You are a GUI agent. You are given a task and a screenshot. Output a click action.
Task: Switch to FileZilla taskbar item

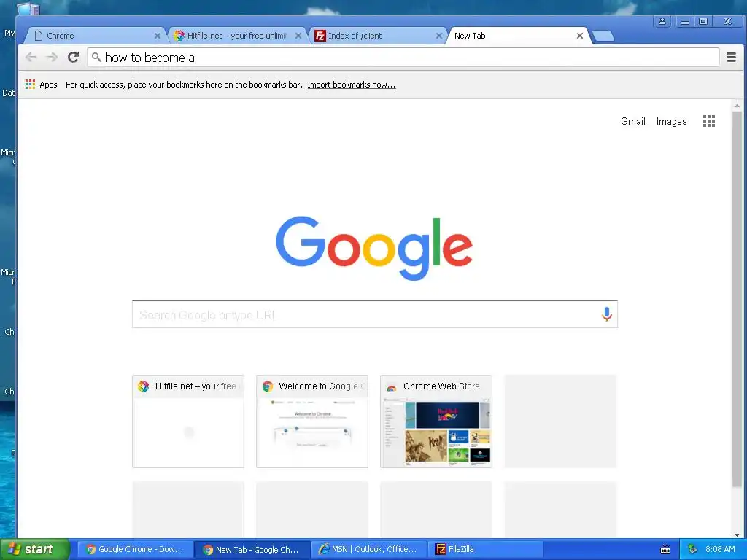pos(487,550)
